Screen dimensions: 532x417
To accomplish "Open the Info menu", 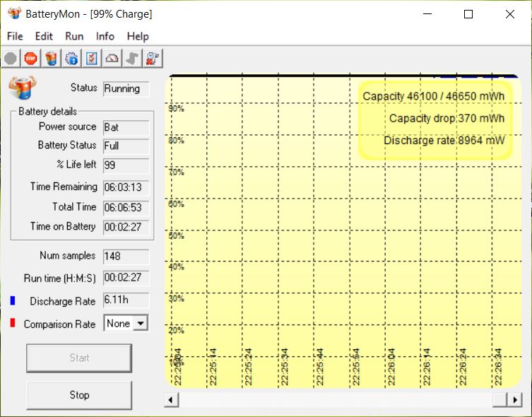I will click(105, 36).
